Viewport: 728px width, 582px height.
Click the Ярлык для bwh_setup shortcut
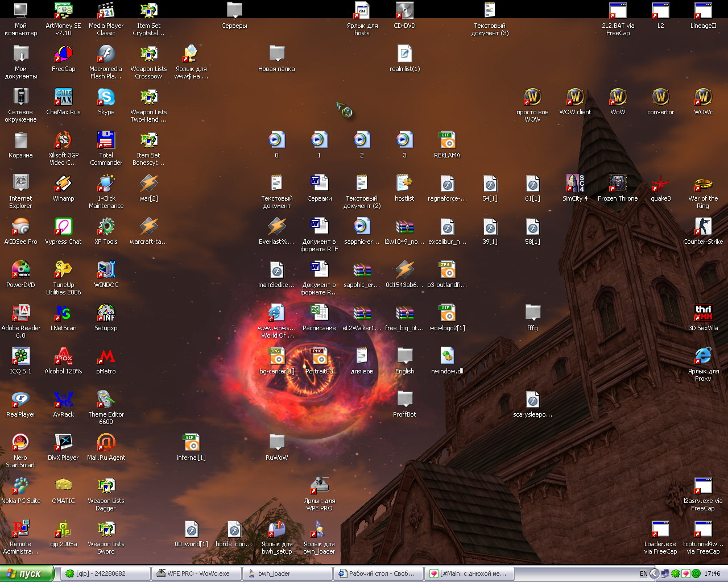point(276,537)
